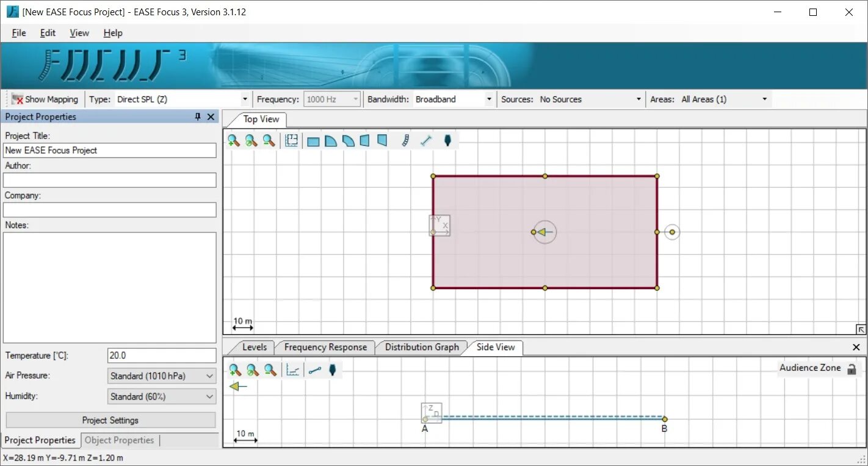Select the rectangular audience area tool

pos(313,142)
